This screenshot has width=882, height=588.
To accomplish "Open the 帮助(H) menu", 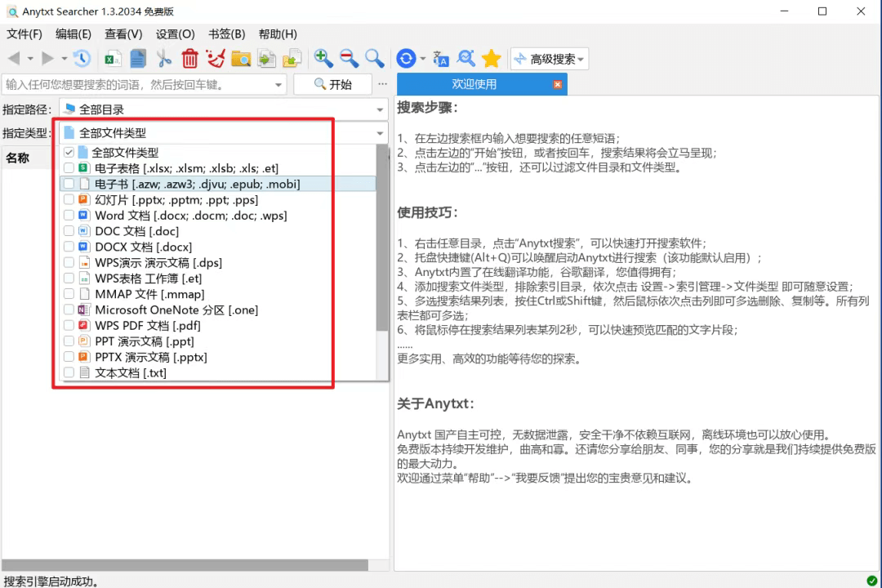I will pyautogui.click(x=278, y=34).
